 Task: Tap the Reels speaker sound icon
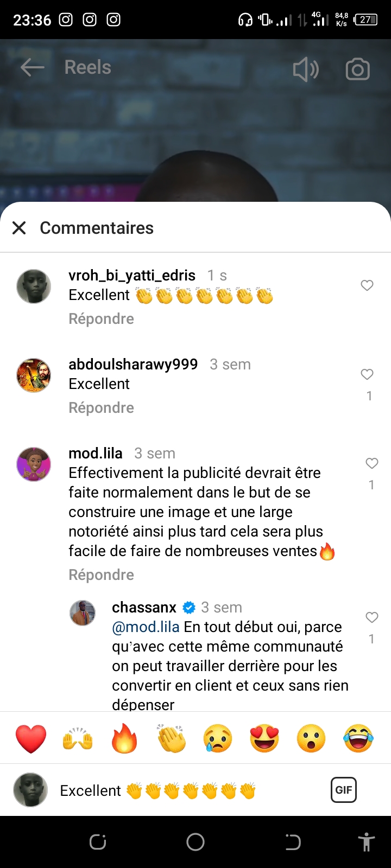coord(306,69)
